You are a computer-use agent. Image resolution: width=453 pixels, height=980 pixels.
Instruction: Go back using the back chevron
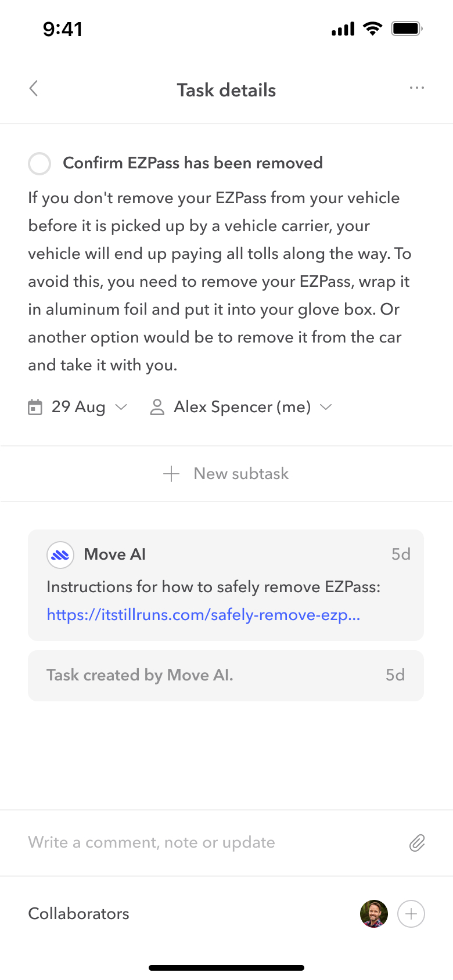tap(34, 89)
